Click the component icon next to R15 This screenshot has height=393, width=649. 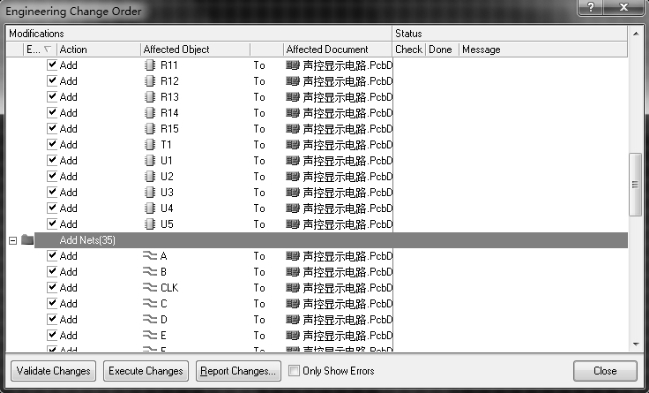pyautogui.click(x=150, y=129)
